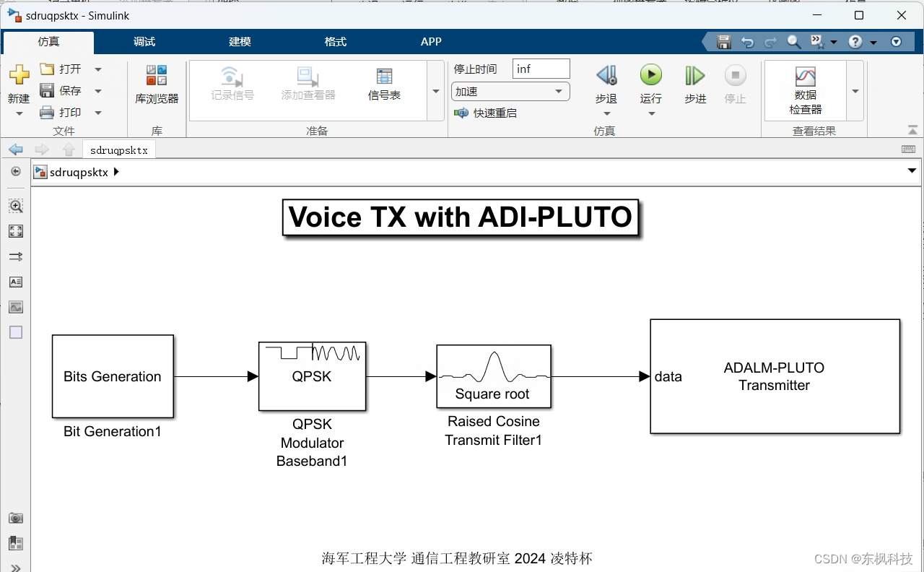The image size is (924, 572).
Task: Click the screenshot camera icon
Action: point(16,518)
